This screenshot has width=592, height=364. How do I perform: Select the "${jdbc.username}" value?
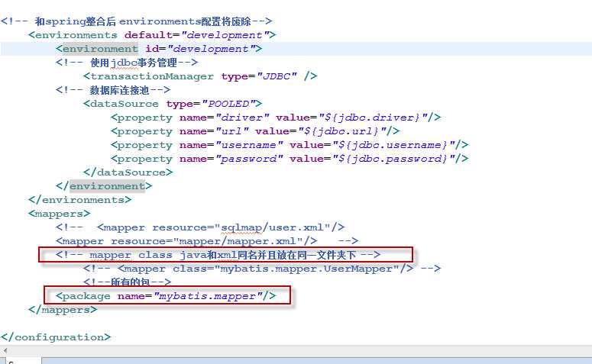pos(394,145)
